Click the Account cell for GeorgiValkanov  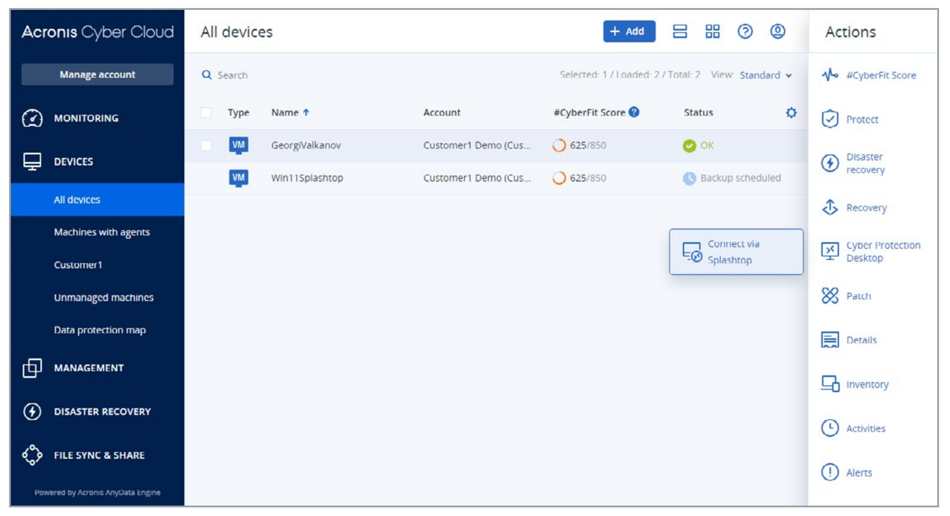tap(477, 145)
